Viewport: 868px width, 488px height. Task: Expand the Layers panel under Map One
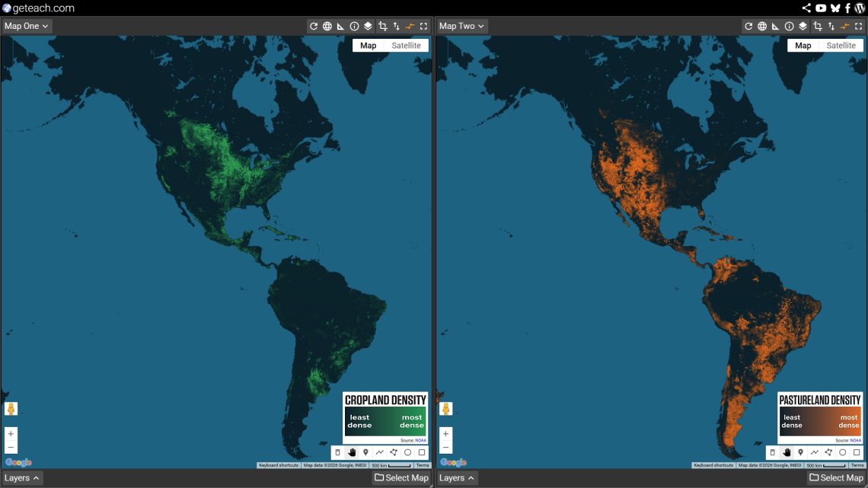click(22, 478)
